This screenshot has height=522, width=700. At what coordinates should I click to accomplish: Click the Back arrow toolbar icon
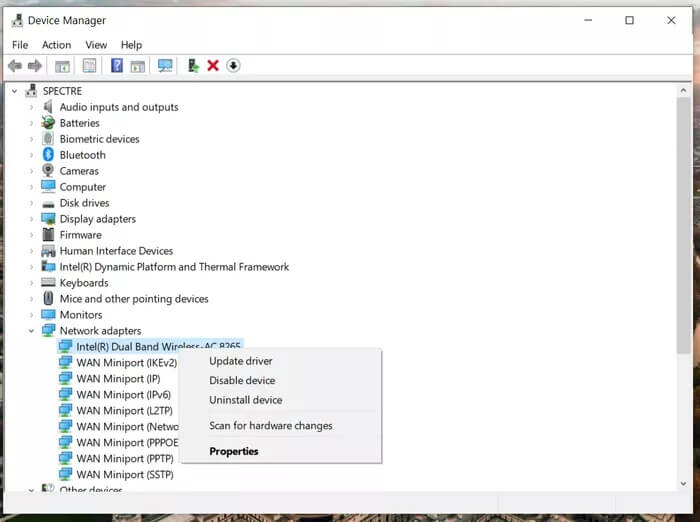(x=15, y=66)
